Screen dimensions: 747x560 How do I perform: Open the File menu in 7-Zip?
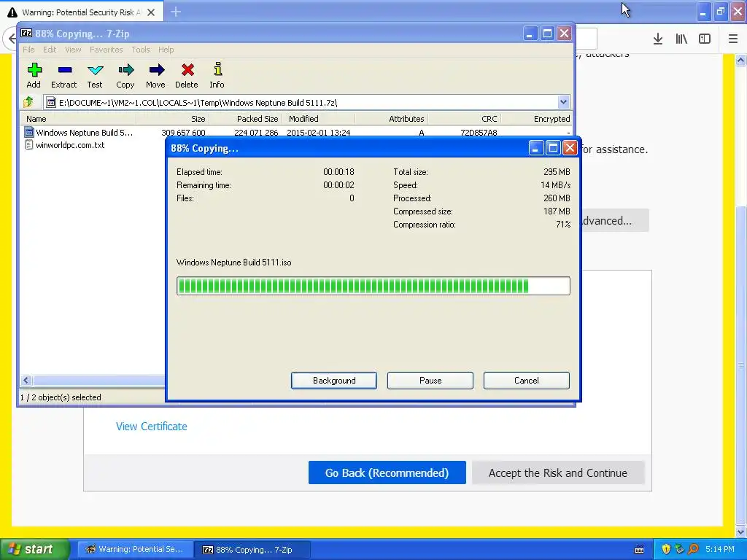coord(28,50)
